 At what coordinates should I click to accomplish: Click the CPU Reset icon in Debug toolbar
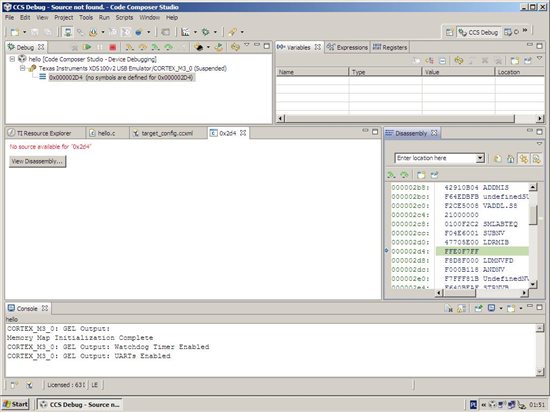click(199, 47)
